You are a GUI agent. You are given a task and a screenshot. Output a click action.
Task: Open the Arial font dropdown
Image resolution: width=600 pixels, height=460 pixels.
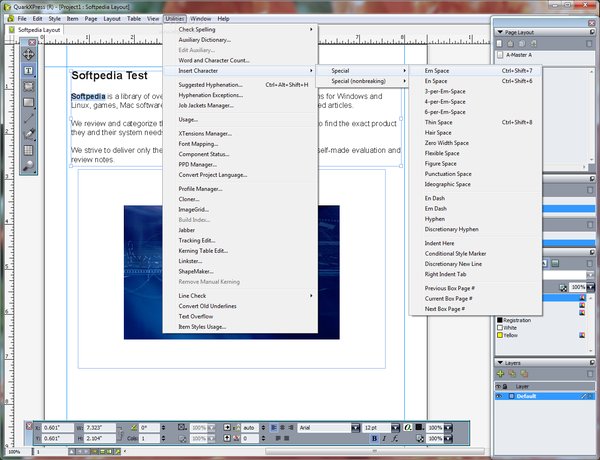point(356,427)
